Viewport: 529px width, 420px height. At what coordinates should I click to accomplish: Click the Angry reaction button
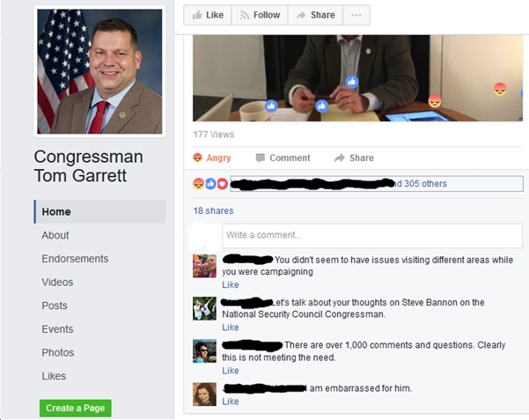click(x=212, y=158)
